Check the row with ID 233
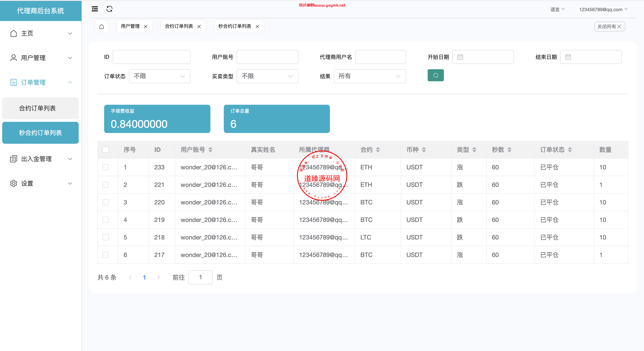This screenshot has height=351, width=644. click(x=106, y=167)
